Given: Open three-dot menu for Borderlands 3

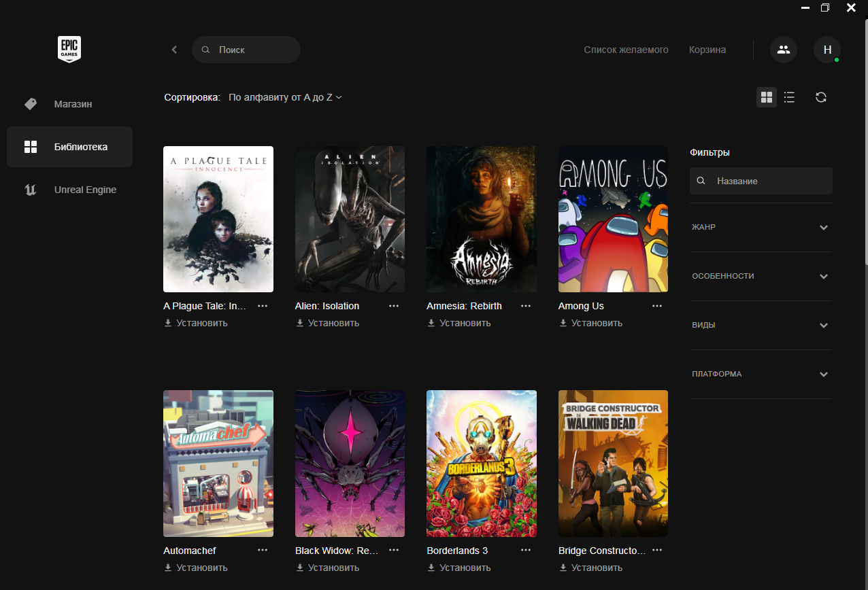Looking at the screenshot, I should [x=526, y=551].
